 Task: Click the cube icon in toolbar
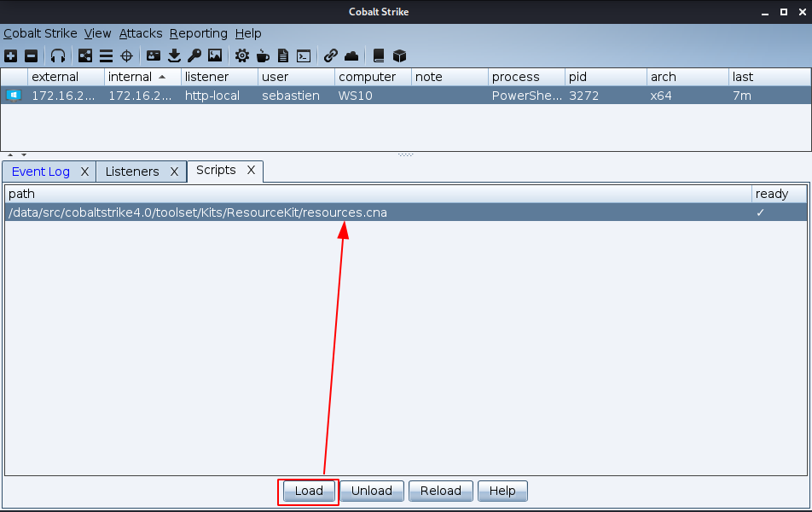point(399,56)
